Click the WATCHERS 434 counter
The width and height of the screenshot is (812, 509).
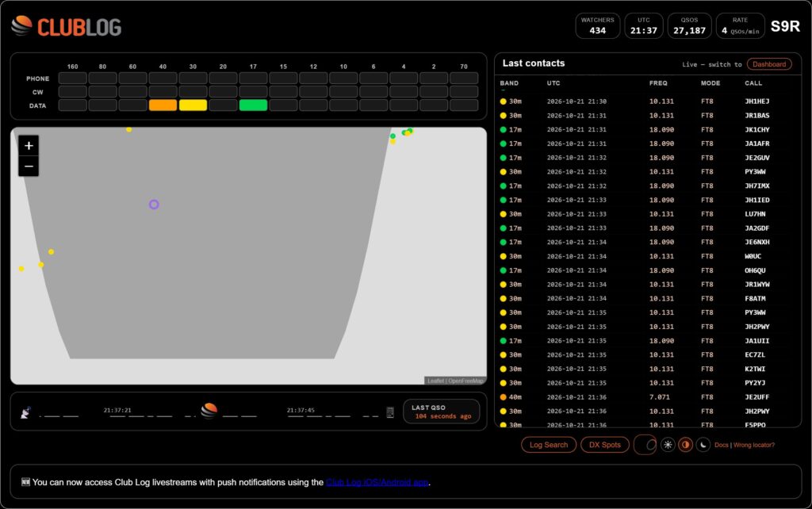[x=598, y=26]
